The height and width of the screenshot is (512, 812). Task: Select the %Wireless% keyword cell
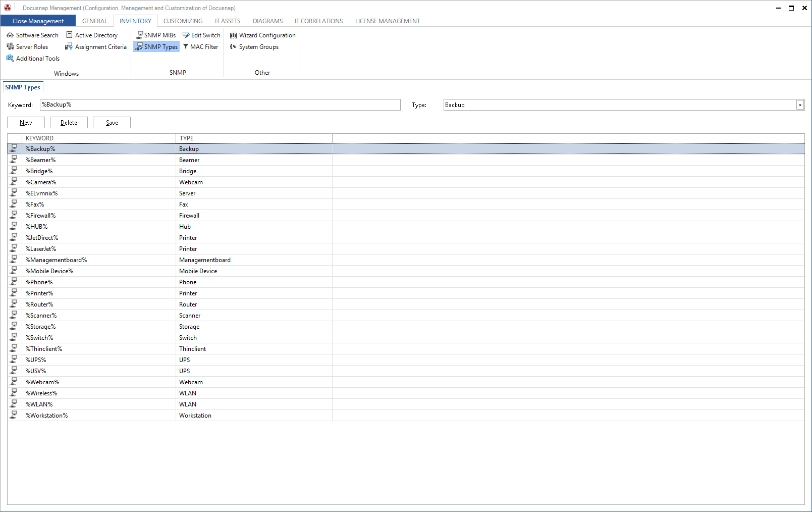pos(99,393)
